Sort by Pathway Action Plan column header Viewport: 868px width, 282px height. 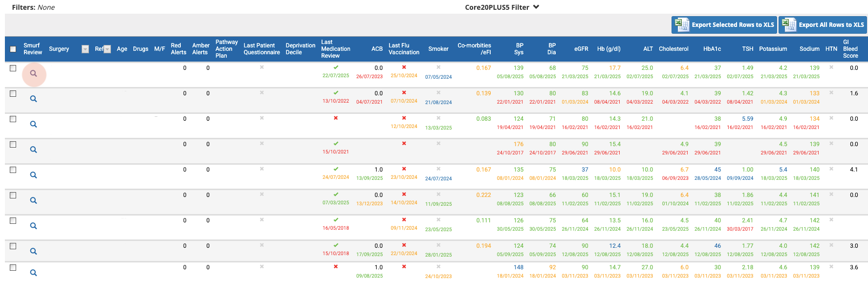227,49
